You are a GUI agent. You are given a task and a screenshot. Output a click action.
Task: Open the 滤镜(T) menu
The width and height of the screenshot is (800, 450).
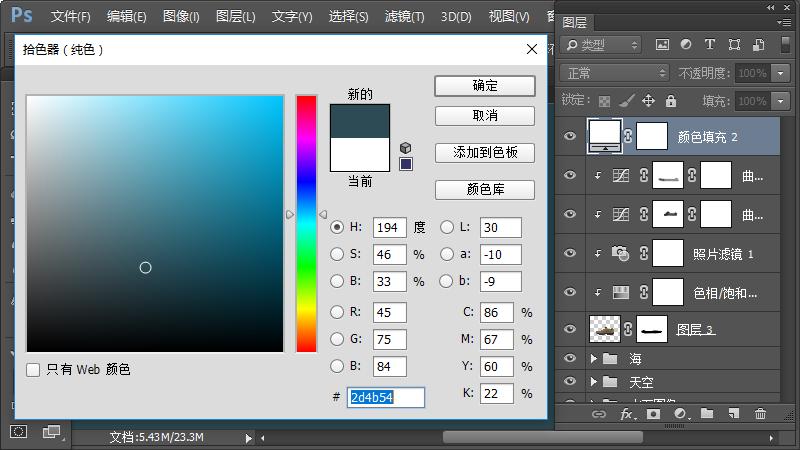(x=405, y=16)
